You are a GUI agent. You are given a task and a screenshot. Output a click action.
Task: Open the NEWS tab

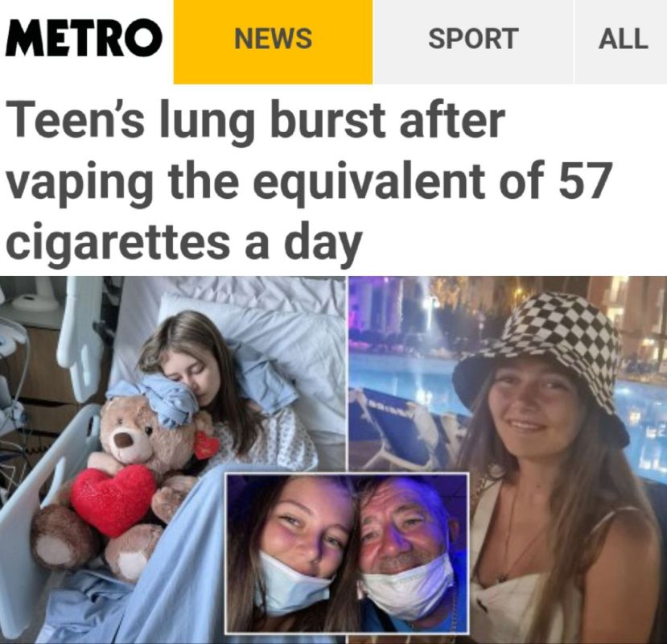pyautogui.click(x=273, y=41)
